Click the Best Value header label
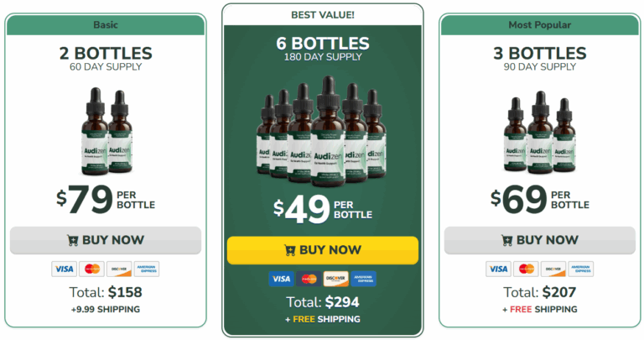 click(323, 15)
